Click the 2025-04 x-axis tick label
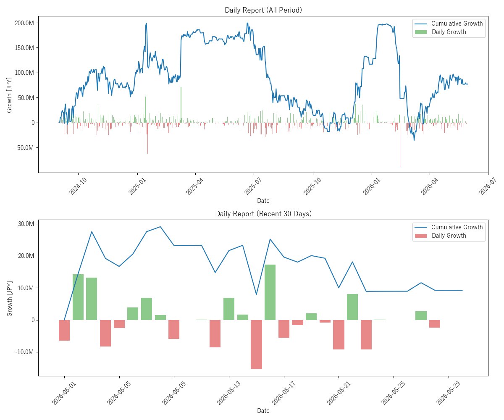The height and width of the screenshot is (420, 504). tap(195, 185)
